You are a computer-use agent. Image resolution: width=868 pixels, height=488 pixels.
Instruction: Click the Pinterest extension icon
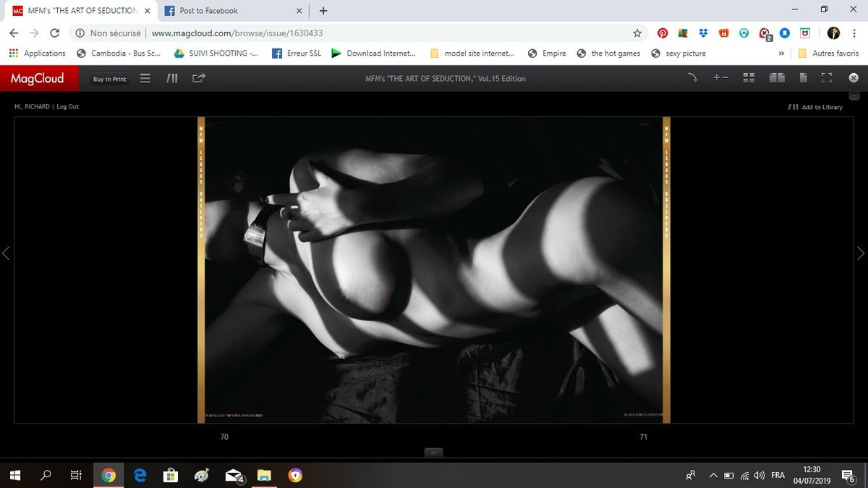tap(662, 33)
